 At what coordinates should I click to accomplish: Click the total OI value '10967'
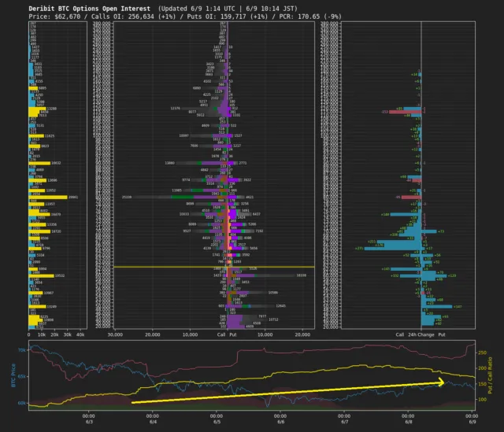pos(49,293)
